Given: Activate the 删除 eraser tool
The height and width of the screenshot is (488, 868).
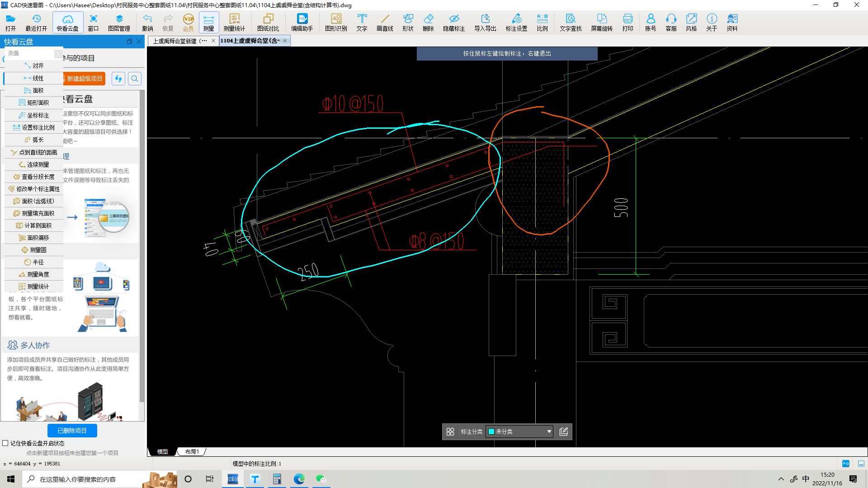Looking at the screenshot, I should 428,22.
